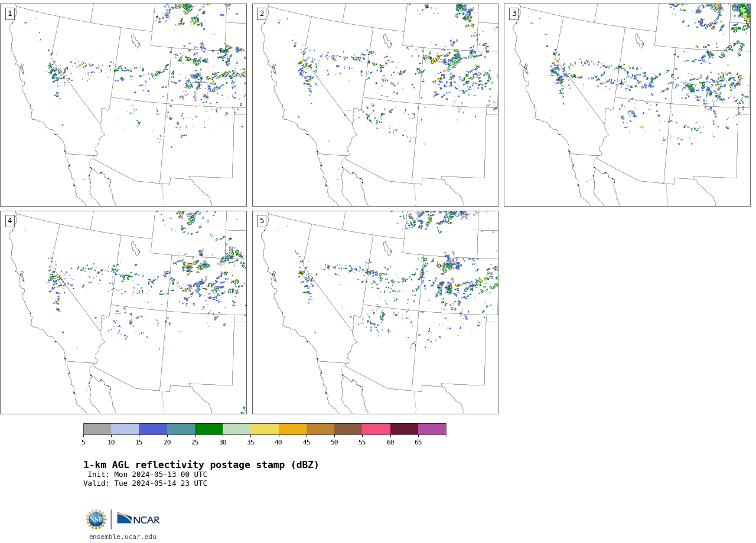Image resolution: width=756 pixels, height=543 pixels.
Task: Click panel number label 4
Action: click(x=9, y=221)
